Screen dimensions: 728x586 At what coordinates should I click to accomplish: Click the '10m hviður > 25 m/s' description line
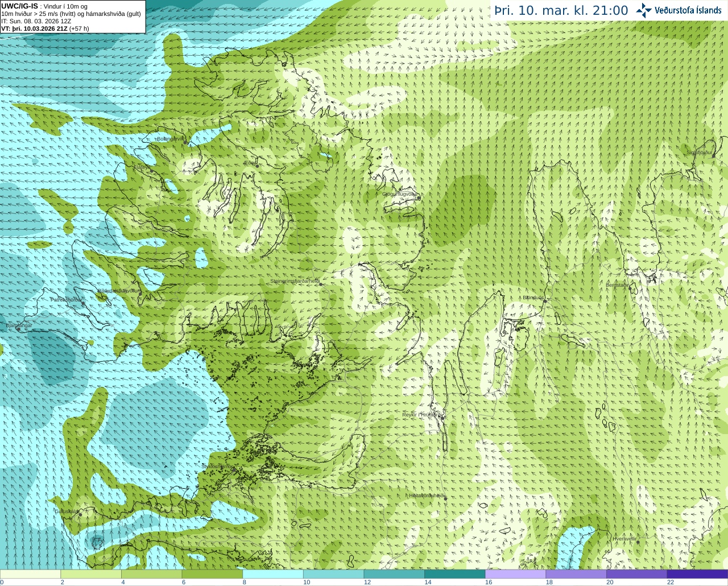coord(71,14)
